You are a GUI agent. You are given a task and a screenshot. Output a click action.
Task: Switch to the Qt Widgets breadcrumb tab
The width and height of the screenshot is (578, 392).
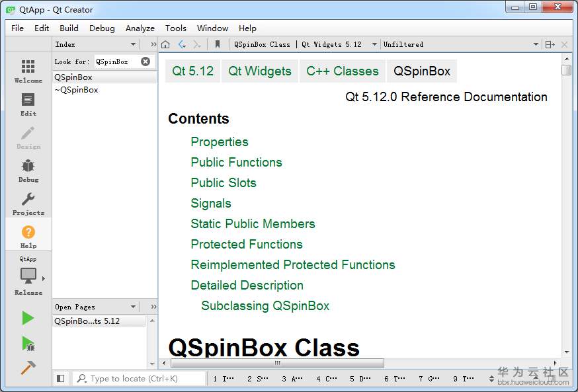click(259, 71)
